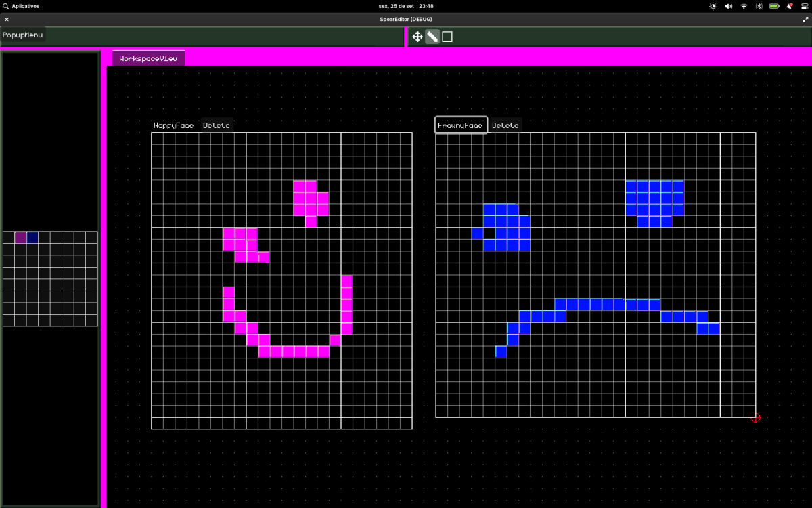
Task: Click the red crosshair marker below FrownyFace canvas
Action: coord(756,418)
